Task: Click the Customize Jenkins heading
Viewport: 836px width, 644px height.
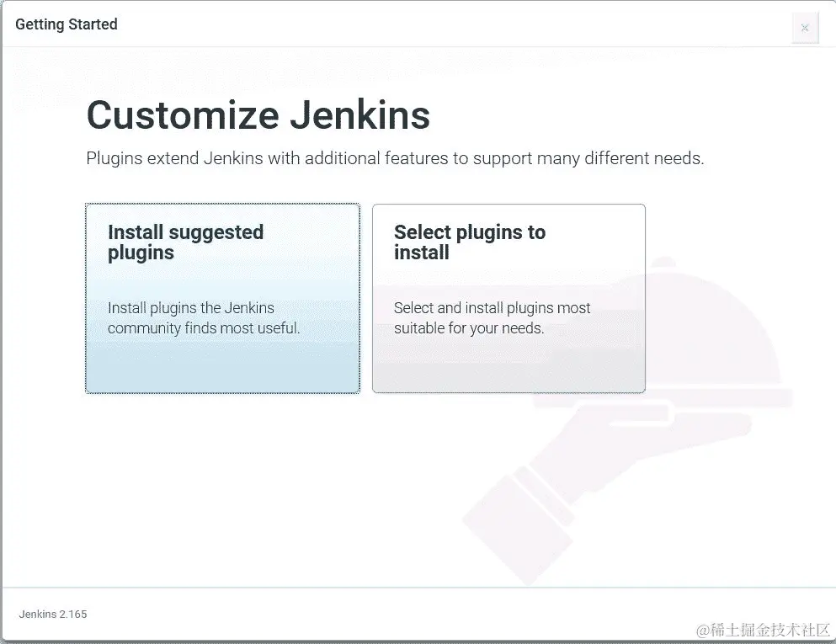Action: [x=258, y=114]
